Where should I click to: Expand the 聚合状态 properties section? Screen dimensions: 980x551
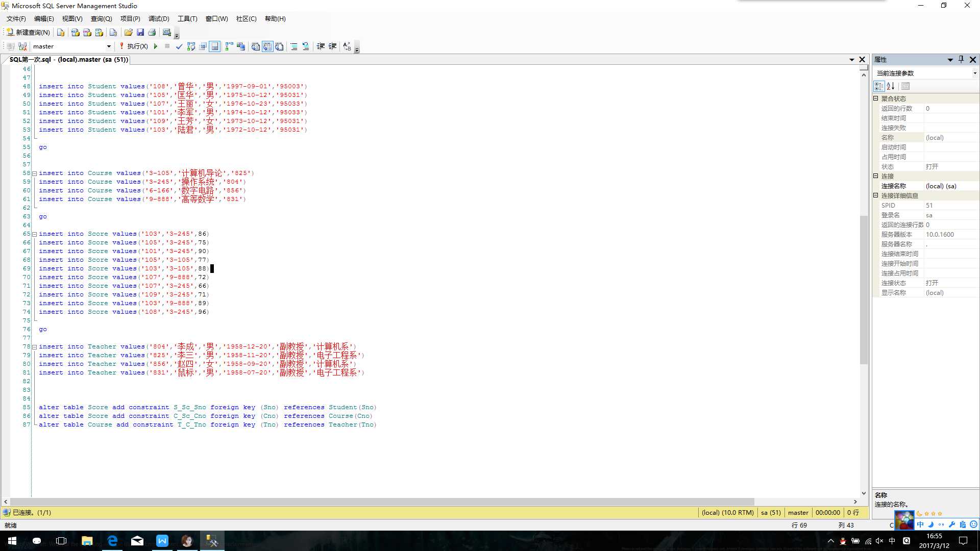pos(876,98)
